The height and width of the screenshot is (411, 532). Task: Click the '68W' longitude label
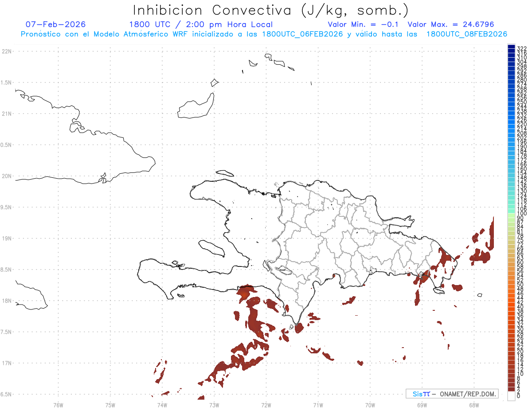pyautogui.click(x=473, y=404)
